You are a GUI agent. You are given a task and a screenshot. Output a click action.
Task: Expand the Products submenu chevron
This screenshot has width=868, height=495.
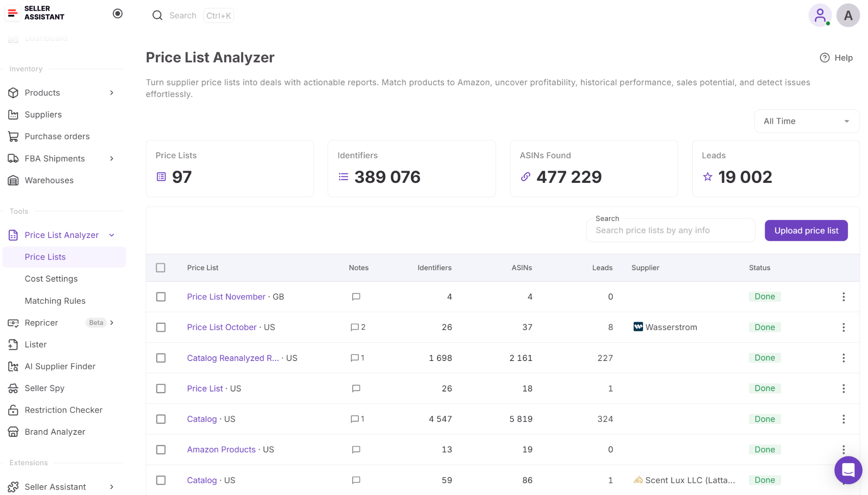tap(112, 92)
